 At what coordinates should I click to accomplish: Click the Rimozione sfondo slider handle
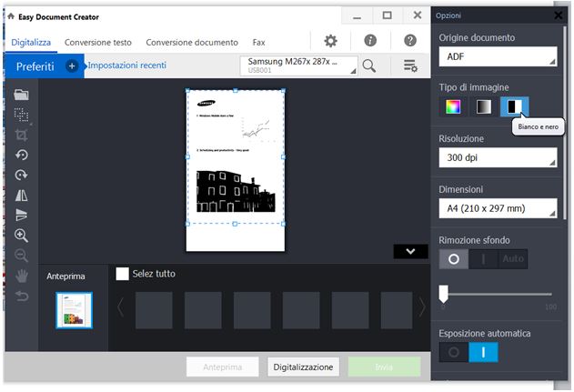tap(443, 293)
